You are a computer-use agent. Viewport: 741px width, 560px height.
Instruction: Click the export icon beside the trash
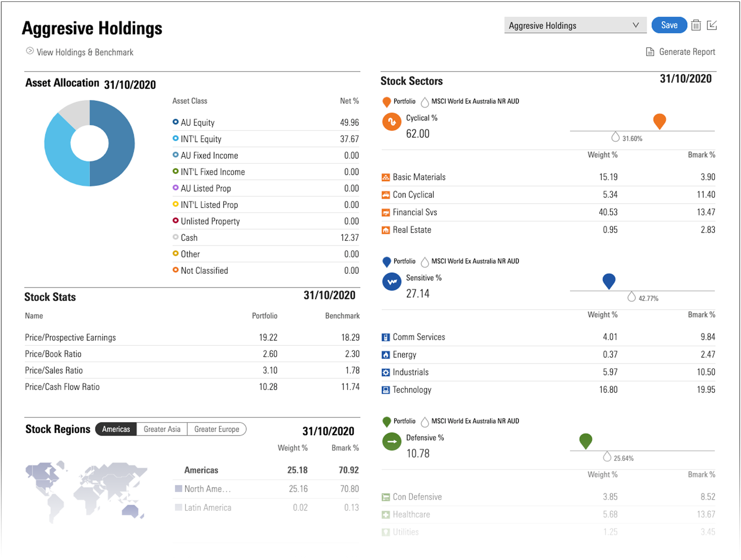click(712, 25)
